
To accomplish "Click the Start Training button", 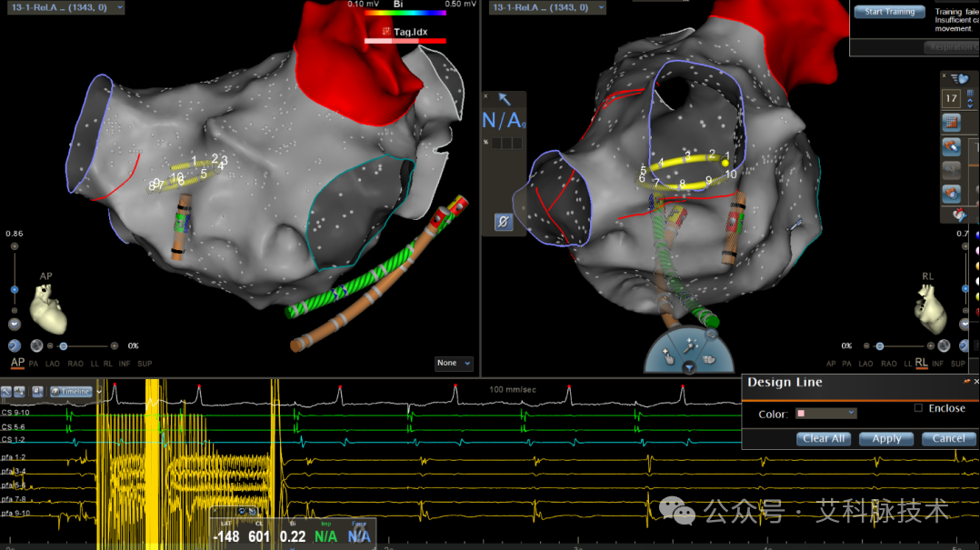I will coord(889,11).
